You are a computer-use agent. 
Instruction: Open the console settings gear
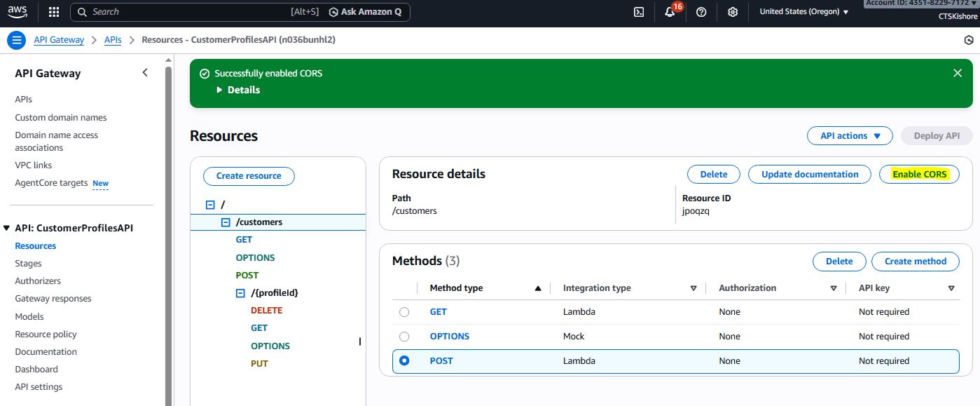click(733, 12)
